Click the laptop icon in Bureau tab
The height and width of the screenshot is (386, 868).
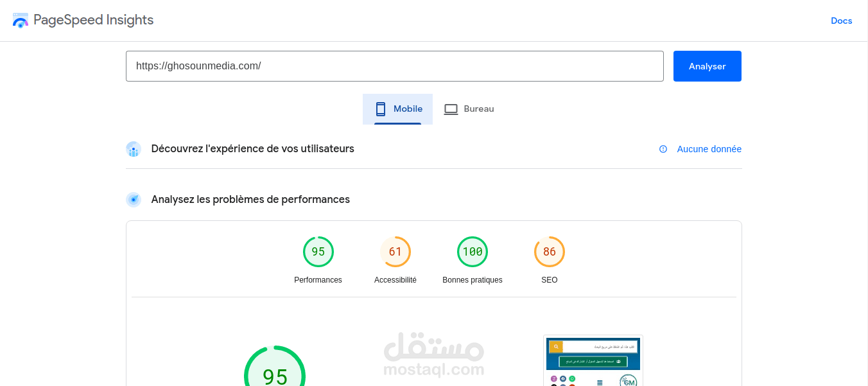tap(451, 109)
